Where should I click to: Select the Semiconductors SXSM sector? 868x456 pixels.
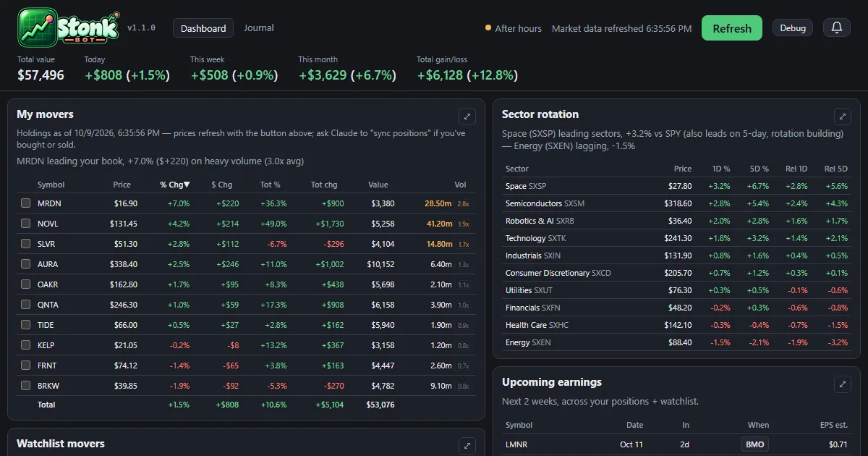676,203
